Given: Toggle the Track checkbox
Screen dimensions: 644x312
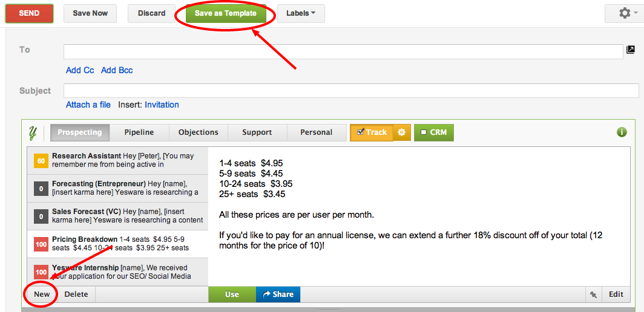Looking at the screenshot, I should (360, 132).
